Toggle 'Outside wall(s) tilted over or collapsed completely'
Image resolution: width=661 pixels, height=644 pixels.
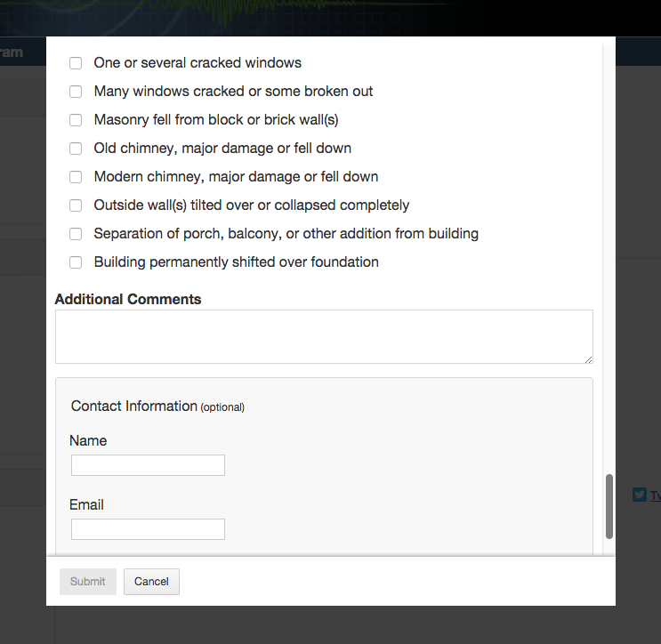[76, 205]
